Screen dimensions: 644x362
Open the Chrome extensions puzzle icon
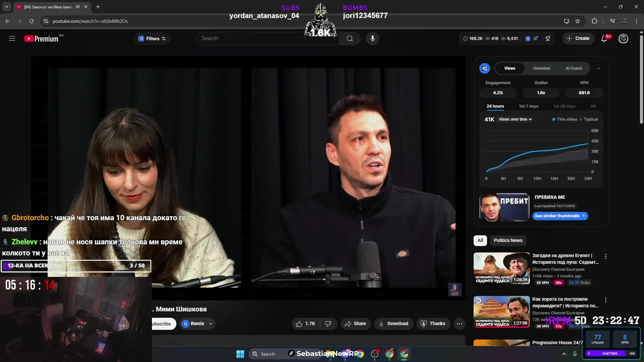[x=595, y=21]
